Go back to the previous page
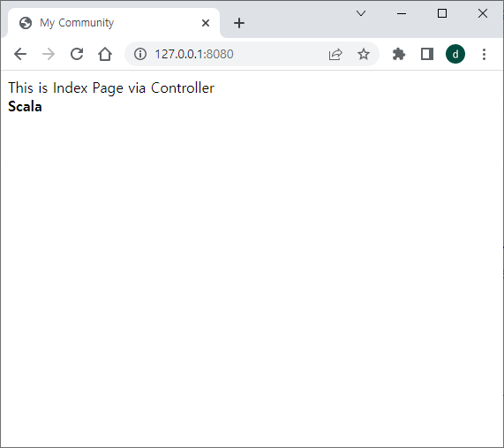 20,54
